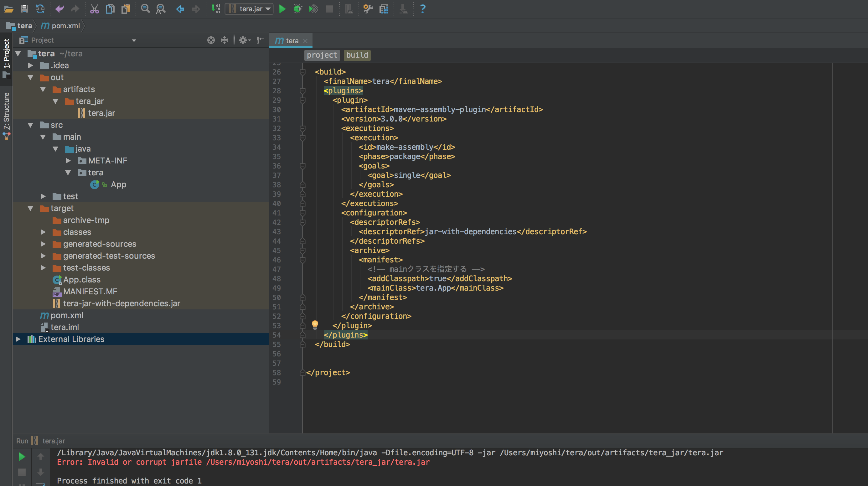This screenshot has width=868, height=486.
Task: Open Project Structure toolbar icon
Action: 384,9
